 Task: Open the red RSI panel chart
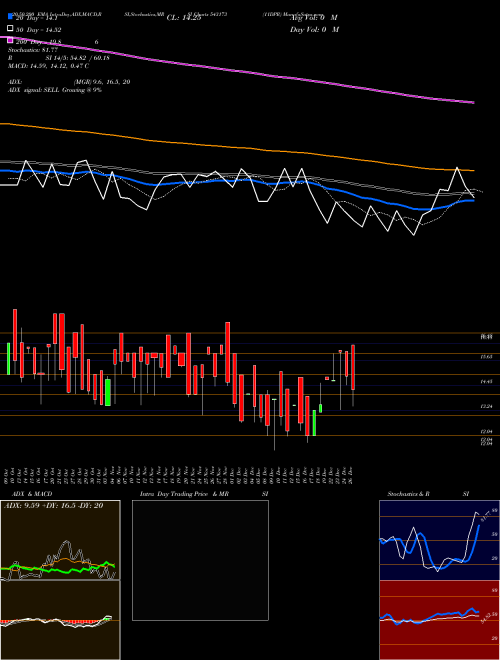coord(439,620)
